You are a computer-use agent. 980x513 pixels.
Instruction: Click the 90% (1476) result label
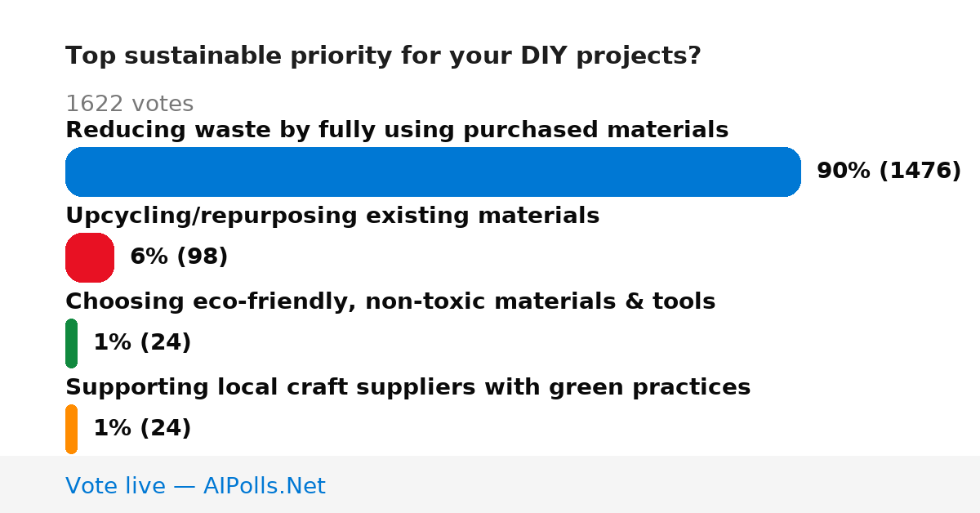889,171
